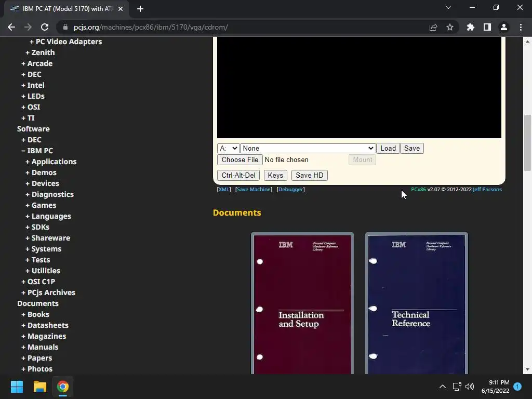Expand the OSI sidebar item
This screenshot has height=399, width=532.
click(31, 107)
